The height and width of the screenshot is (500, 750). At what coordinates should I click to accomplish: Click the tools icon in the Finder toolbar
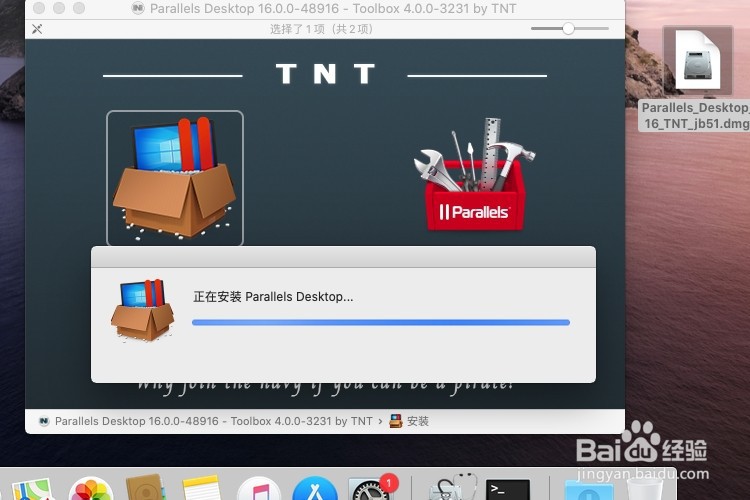pyautogui.click(x=37, y=29)
